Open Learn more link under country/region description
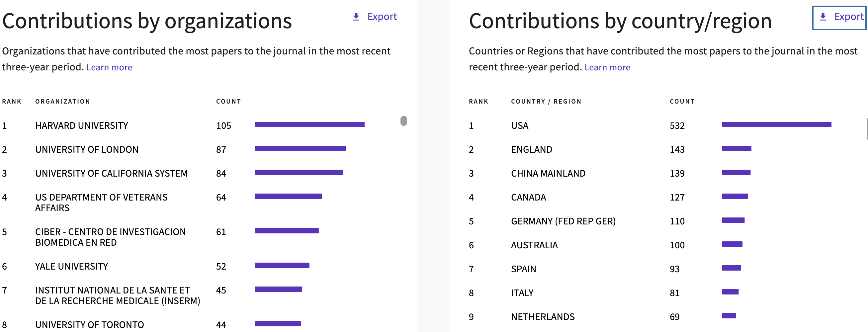 click(607, 67)
